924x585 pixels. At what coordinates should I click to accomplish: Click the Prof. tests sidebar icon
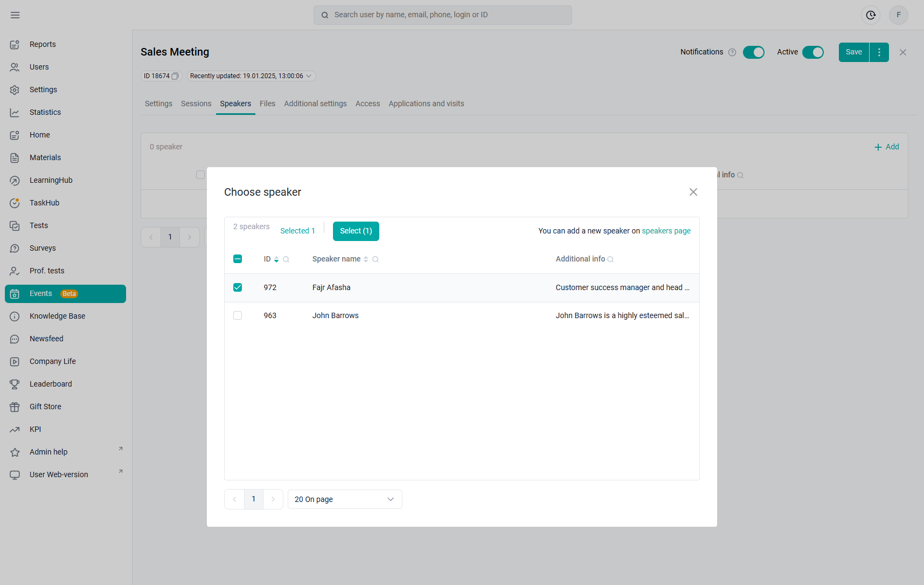(x=15, y=271)
